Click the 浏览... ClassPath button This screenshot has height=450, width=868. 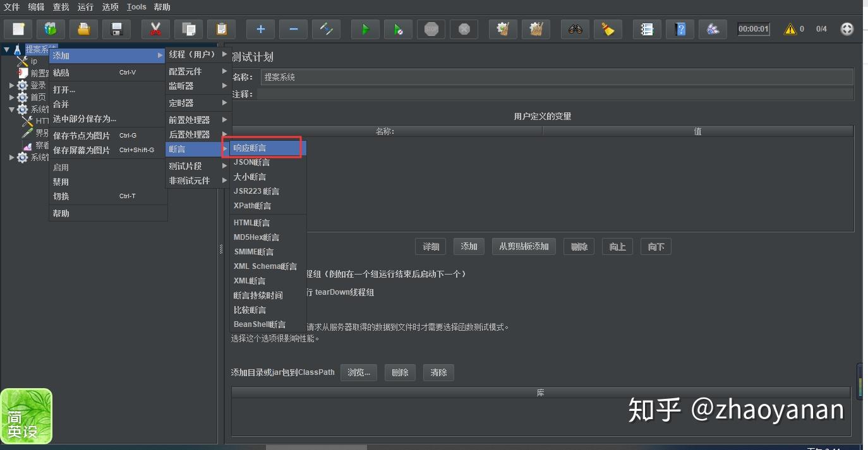point(358,372)
